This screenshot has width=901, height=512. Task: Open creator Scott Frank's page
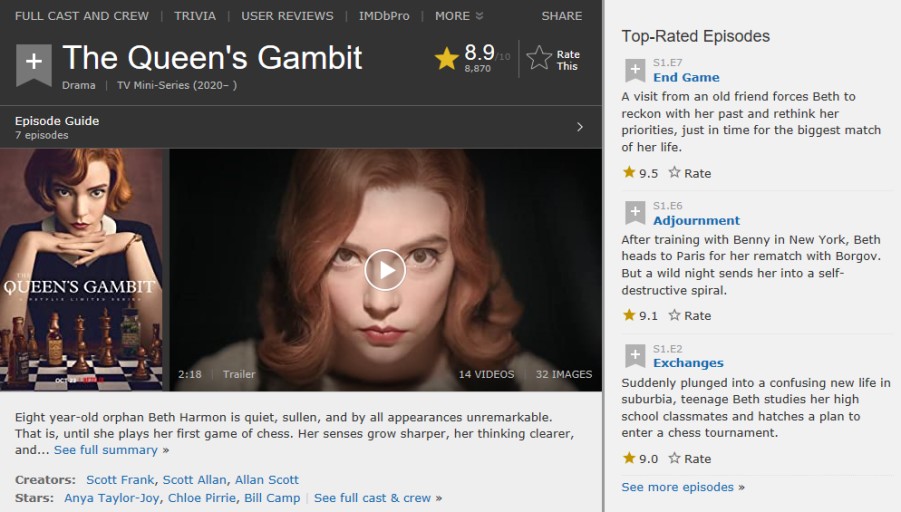(120, 479)
